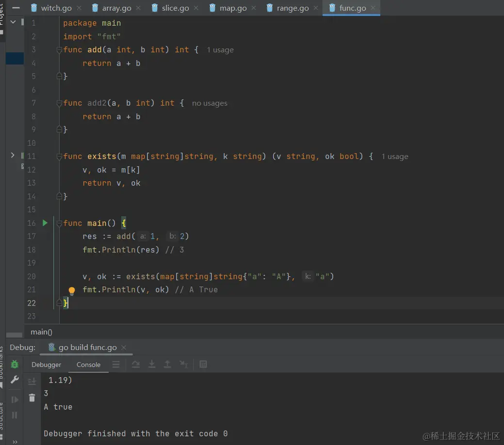Image resolution: width=504 pixels, height=445 pixels.
Task: Open the array.go tab
Action: [x=112, y=8]
